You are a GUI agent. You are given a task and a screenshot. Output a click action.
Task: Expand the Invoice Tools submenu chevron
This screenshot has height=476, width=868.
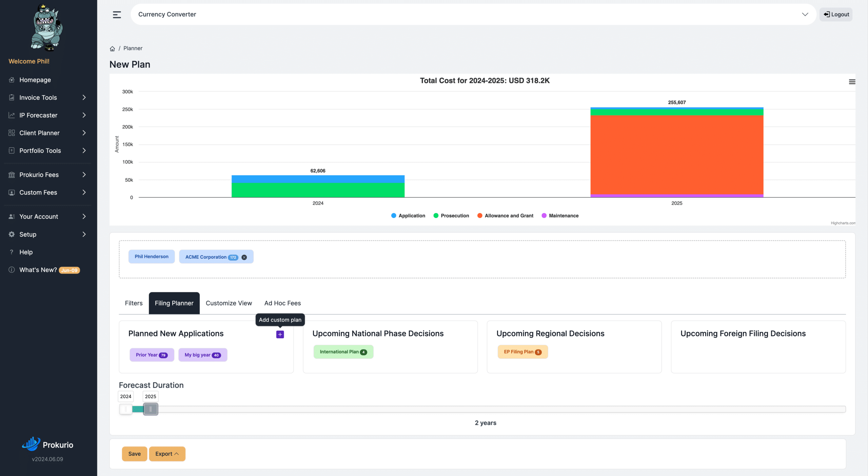point(84,97)
